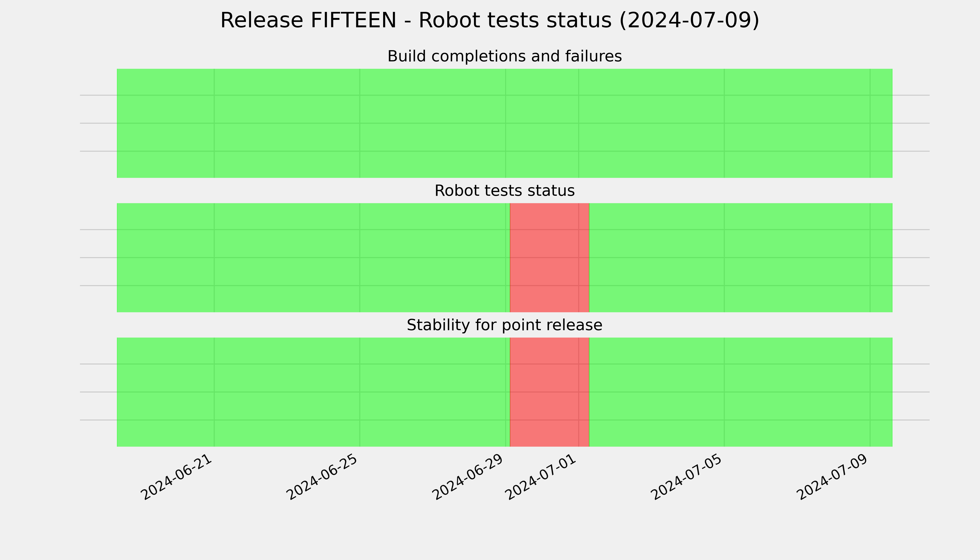Click Stability green region between 06-21 and 06-25
The height and width of the screenshot is (560, 980).
(287, 392)
